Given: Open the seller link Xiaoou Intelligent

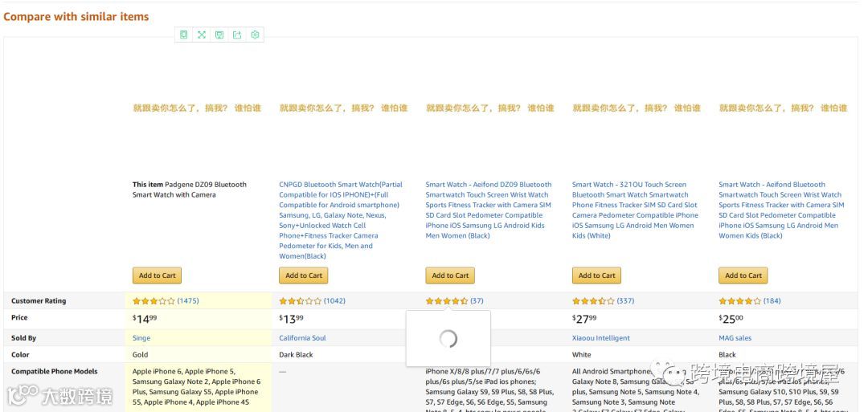Looking at the screenshot, I should (601, 338).
